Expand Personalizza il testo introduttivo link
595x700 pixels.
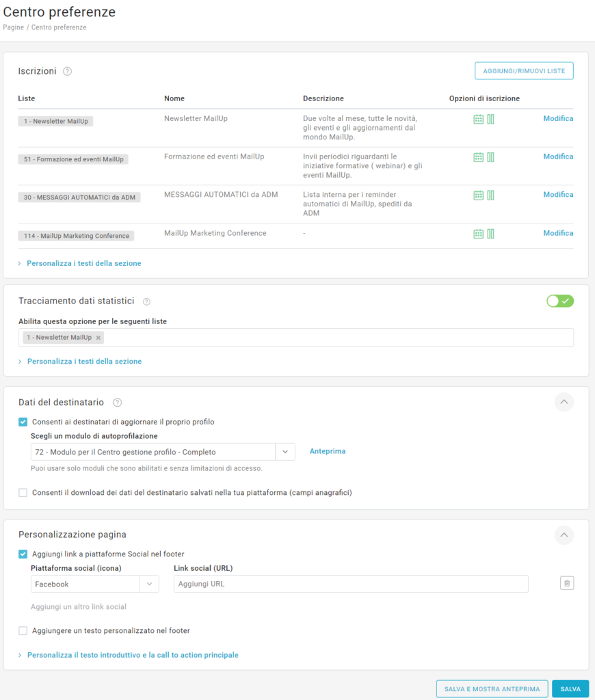pos(133,655)
